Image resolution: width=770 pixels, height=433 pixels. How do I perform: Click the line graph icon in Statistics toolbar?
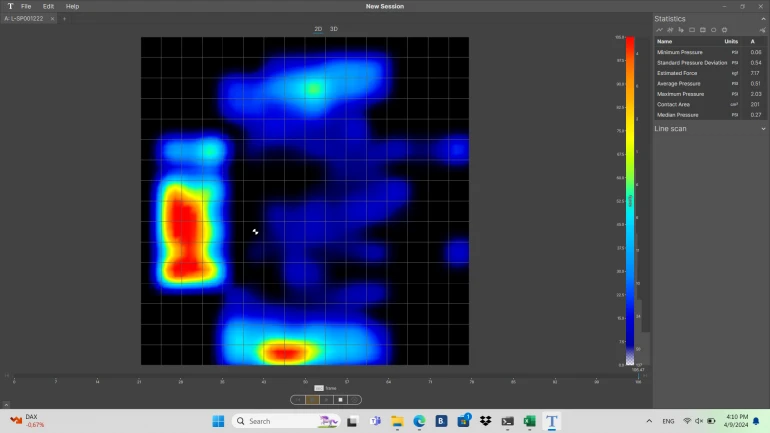[x=659, y=30]
